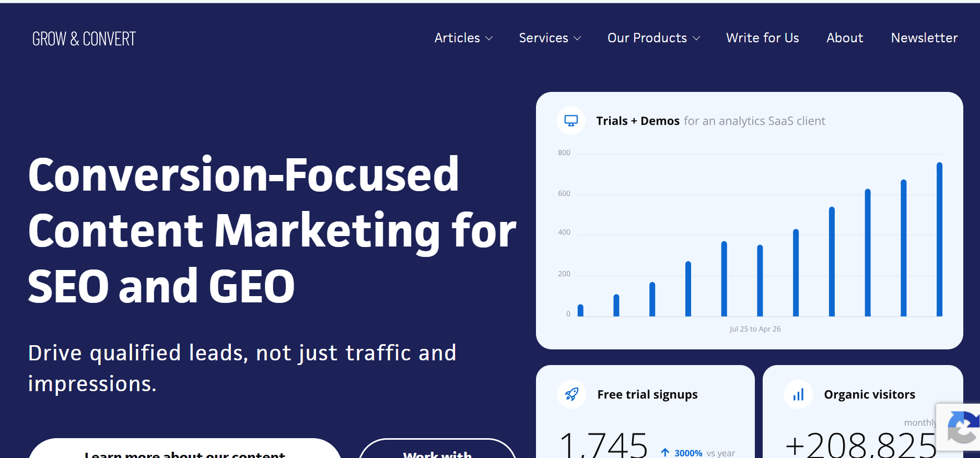Image resolution: width=980 pixels, height=458 pixels.
Task: Expand the Our Products dropdown chevron
Action: point(696,38)
